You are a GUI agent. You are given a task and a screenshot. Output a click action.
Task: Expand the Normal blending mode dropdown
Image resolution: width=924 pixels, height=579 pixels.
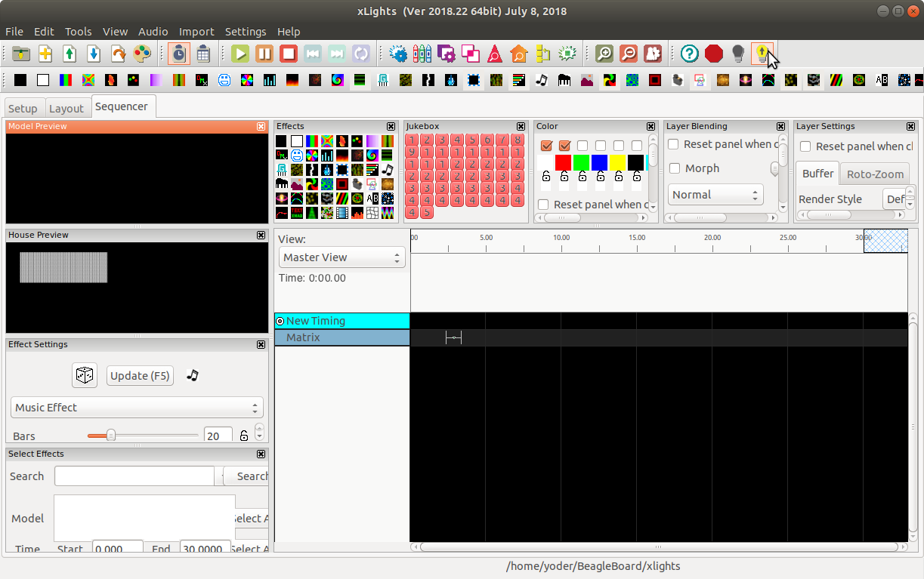tap(715, 195)
